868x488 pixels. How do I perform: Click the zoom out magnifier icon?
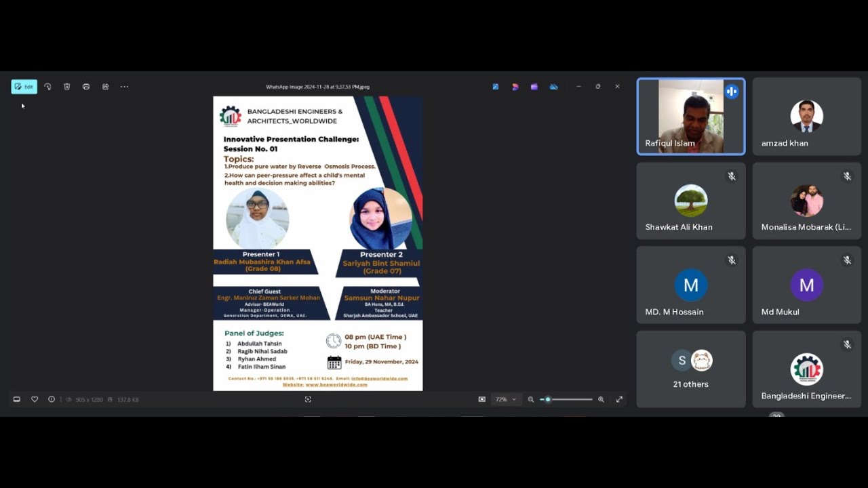click(531, 400)
